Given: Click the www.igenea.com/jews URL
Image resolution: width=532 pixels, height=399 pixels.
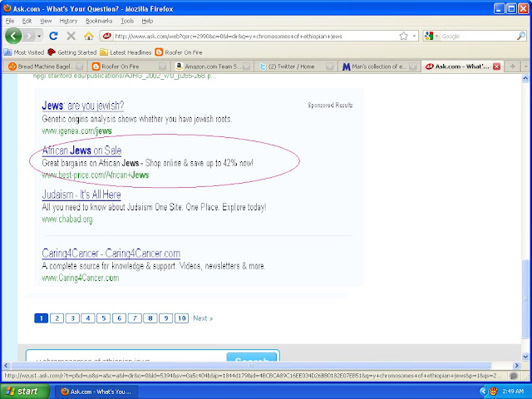Looking at the screenshot, I should tap(76, 131).
